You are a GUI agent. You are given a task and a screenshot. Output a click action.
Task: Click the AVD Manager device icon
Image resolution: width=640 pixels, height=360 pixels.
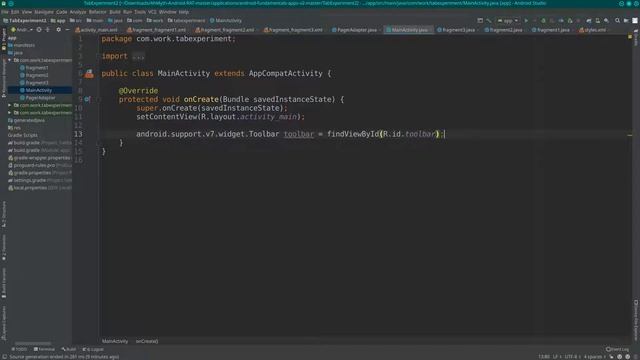pyautogui.click(x=598, y=20)
